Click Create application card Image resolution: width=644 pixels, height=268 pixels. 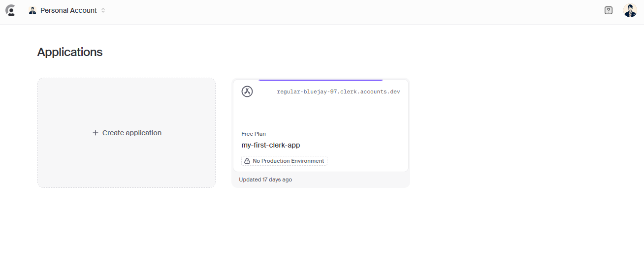click(x=127, y=133)
